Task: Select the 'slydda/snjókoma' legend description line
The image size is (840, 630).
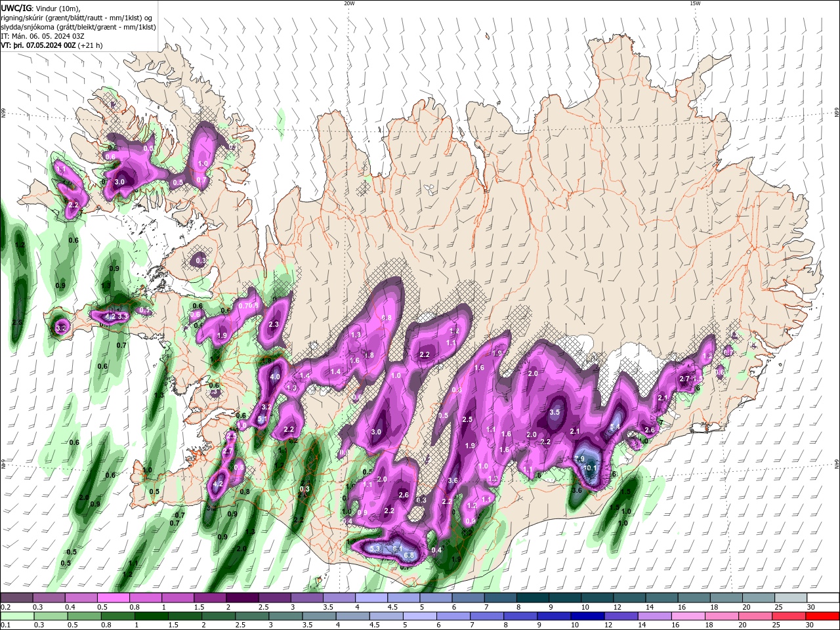Action: tap(78, 27)
